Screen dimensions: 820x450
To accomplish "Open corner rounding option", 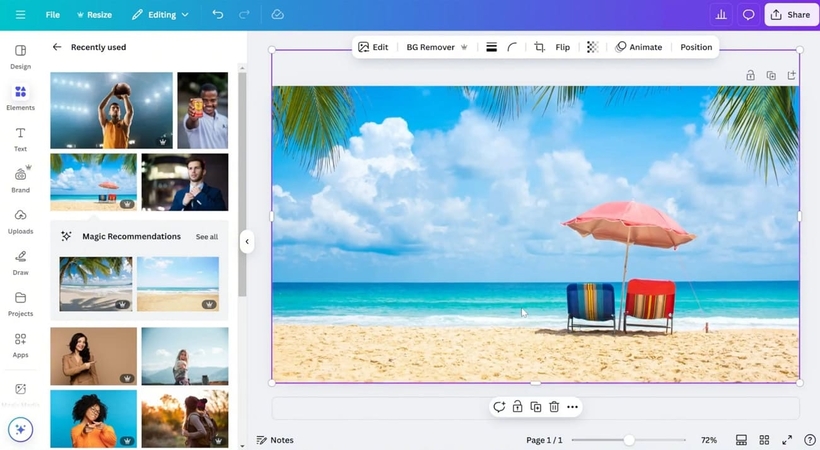I will coord(512,47).
